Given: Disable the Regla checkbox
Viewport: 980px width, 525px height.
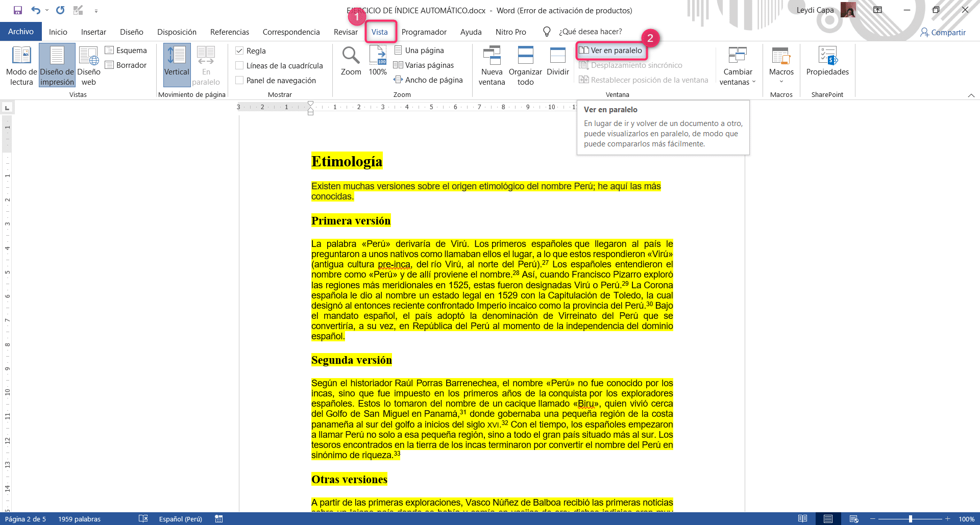Looking at the screenshot, I should pos(239,51).
